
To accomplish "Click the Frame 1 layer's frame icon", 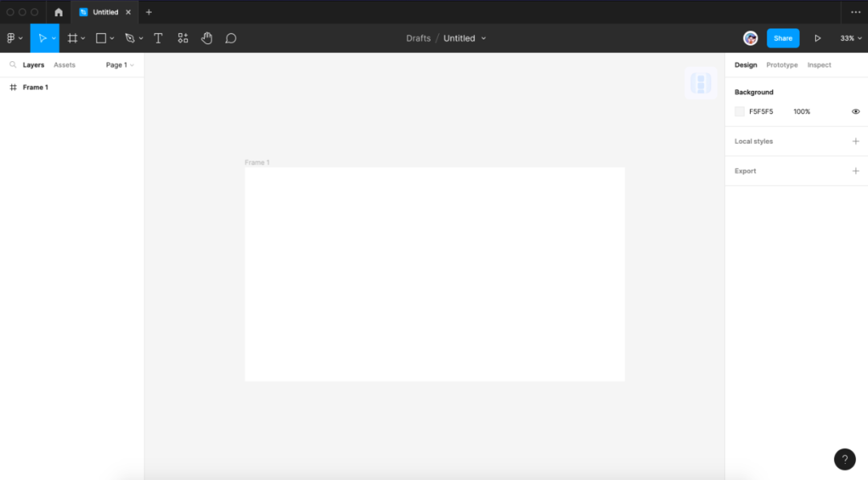I will tap(14, 88).
